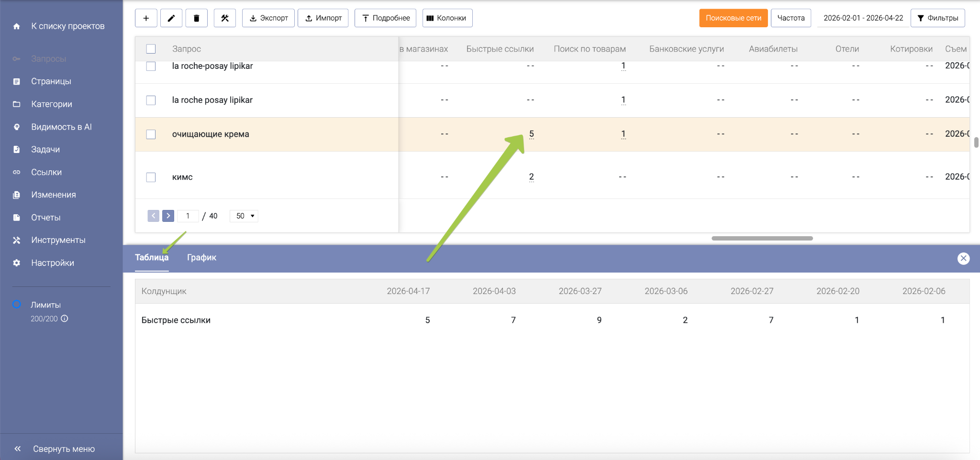The width and height of the screenshot is (980, 460).
Task: Click the orange Поисковые сети button
Action: [x=733, y=18]
